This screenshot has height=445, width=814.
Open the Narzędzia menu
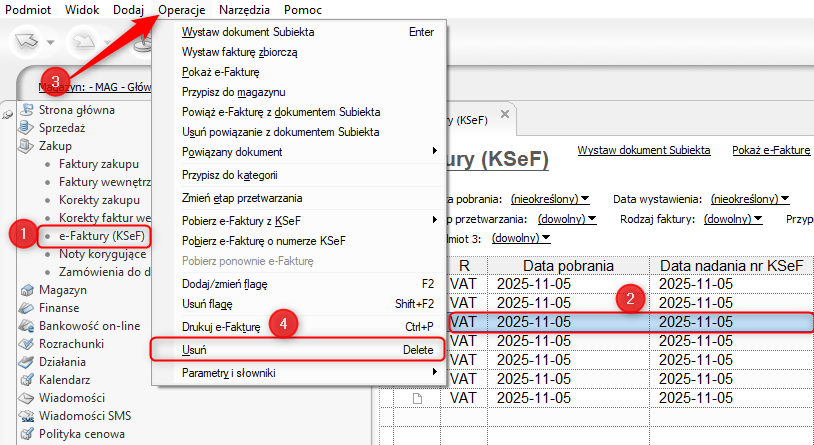(x=242, y=9)
